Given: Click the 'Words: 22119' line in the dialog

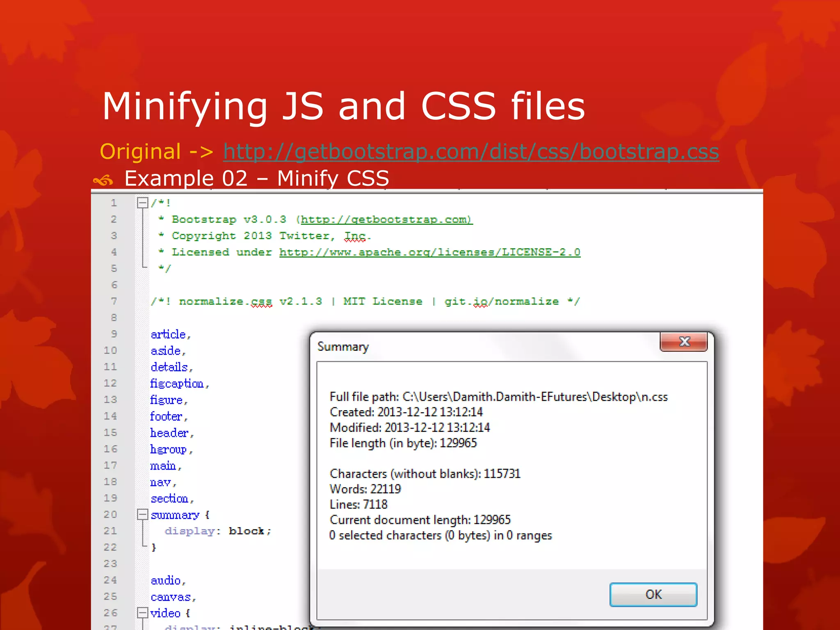Looking at the screenshot, I should click(365, 489).
